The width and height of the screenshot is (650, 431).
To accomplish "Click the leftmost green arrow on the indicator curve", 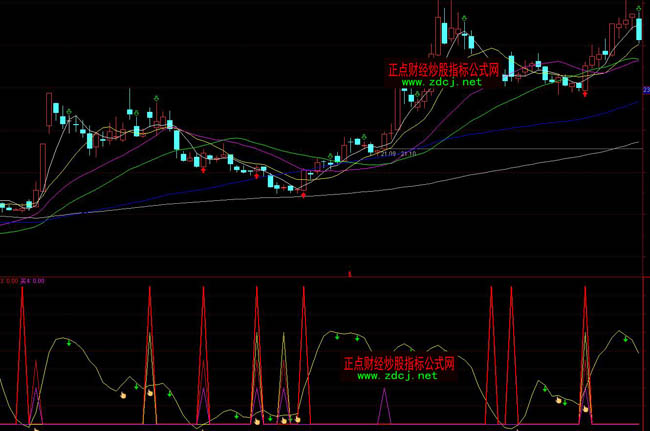I will 67,343.
